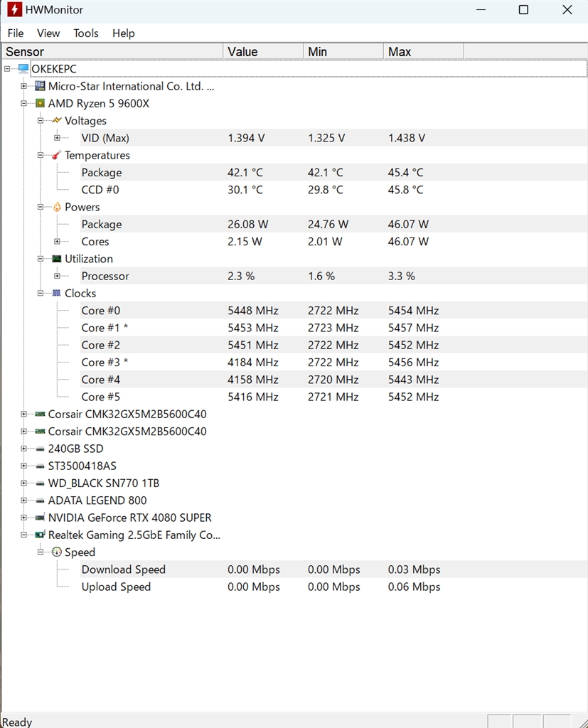Screen dimensions: 588x728
Task: Select the Core #5 clock row
Action: [333, 397]
